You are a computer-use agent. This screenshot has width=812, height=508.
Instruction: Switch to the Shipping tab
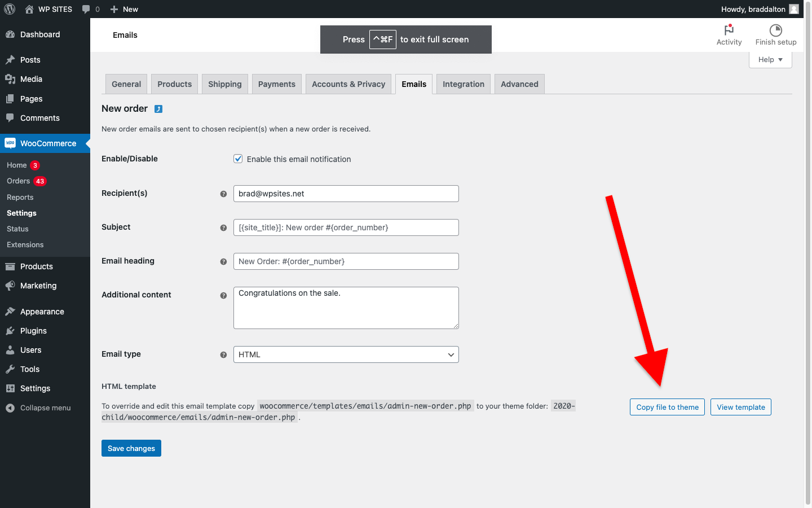pos(224,84)
